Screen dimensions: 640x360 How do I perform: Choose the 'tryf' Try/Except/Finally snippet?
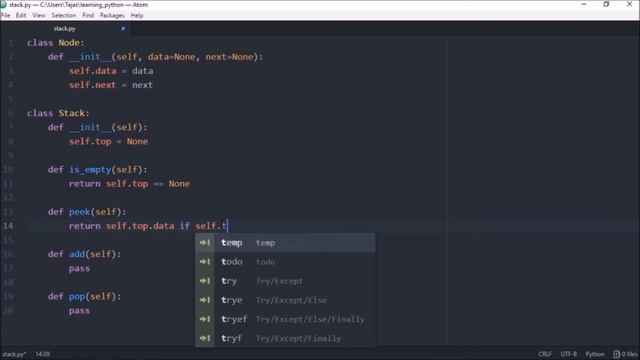[285, 338]
